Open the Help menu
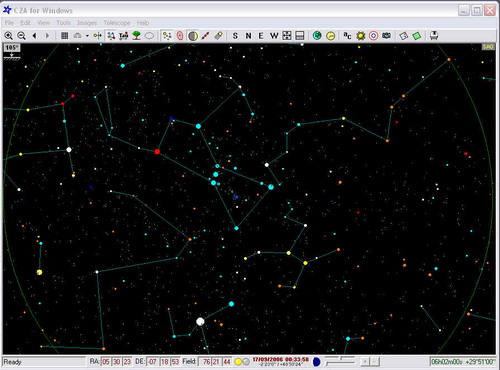 pos(143,23)
